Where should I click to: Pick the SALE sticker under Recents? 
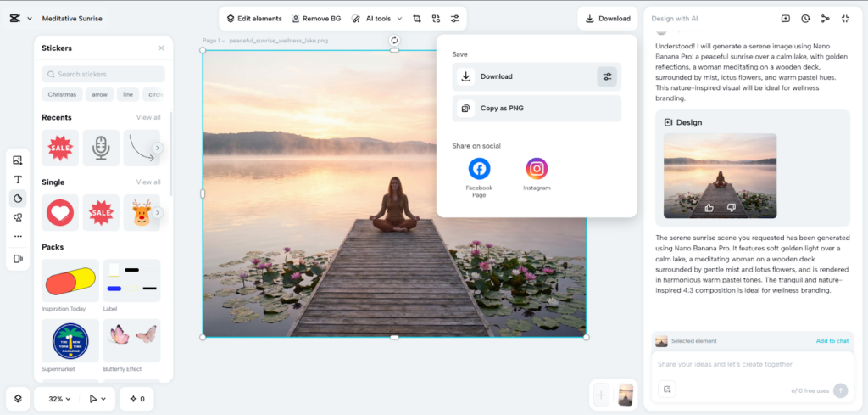coord(60,148)
